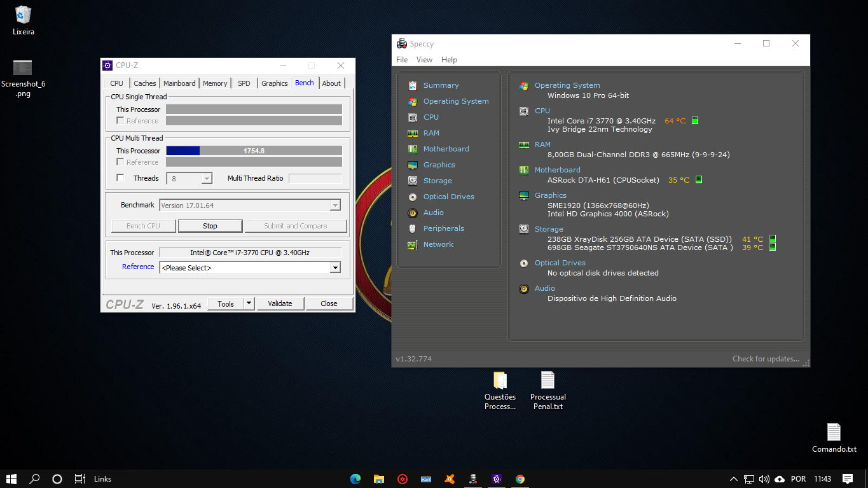The width and height of the screenshot is (868, 488).
Task: Switch to the Graphics tab in CPU-Z
Action: pyautogui.click(x=275, y=83)
